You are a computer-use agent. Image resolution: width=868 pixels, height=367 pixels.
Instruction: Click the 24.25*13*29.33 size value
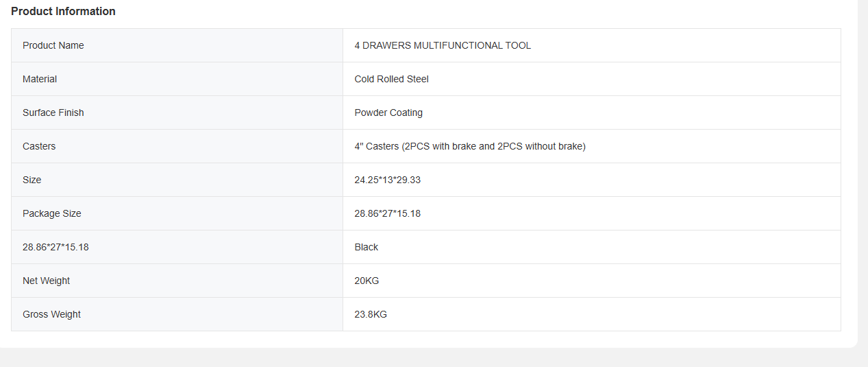pos(388,180)
